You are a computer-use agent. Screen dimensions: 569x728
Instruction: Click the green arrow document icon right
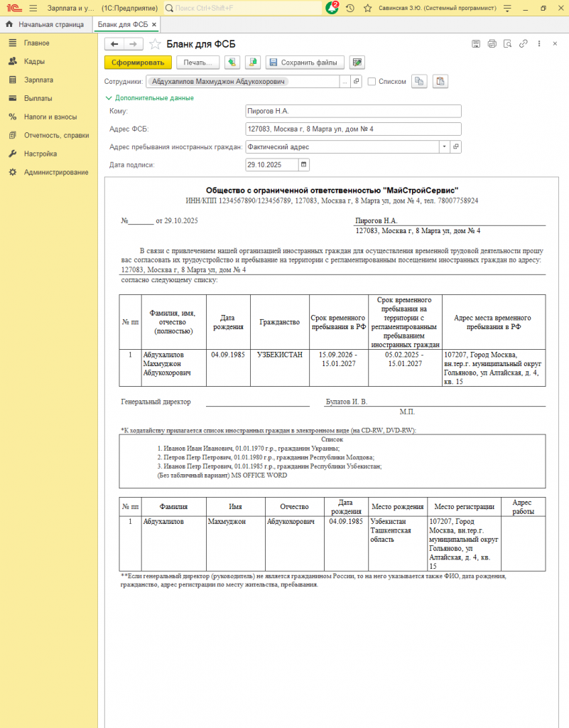click(x=253, y=63)
